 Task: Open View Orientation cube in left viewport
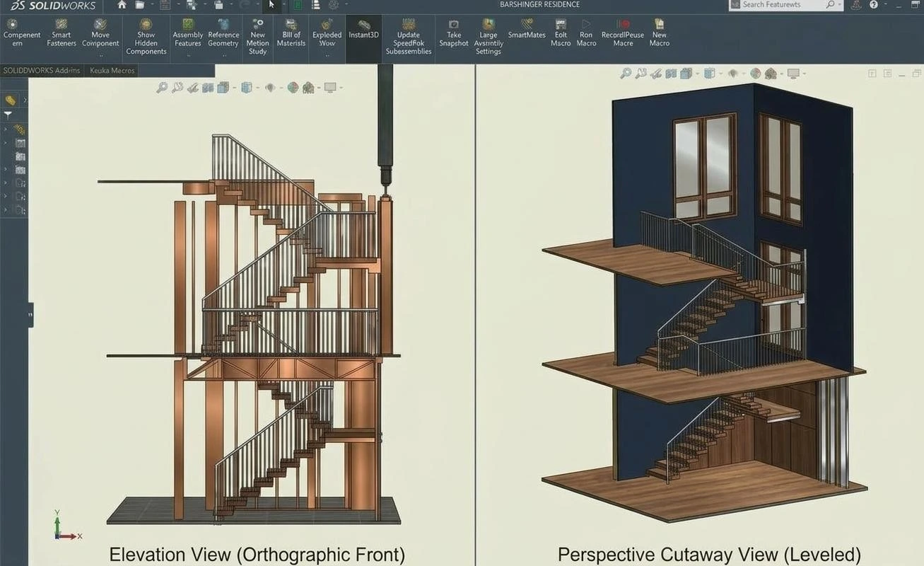[223, 88]
